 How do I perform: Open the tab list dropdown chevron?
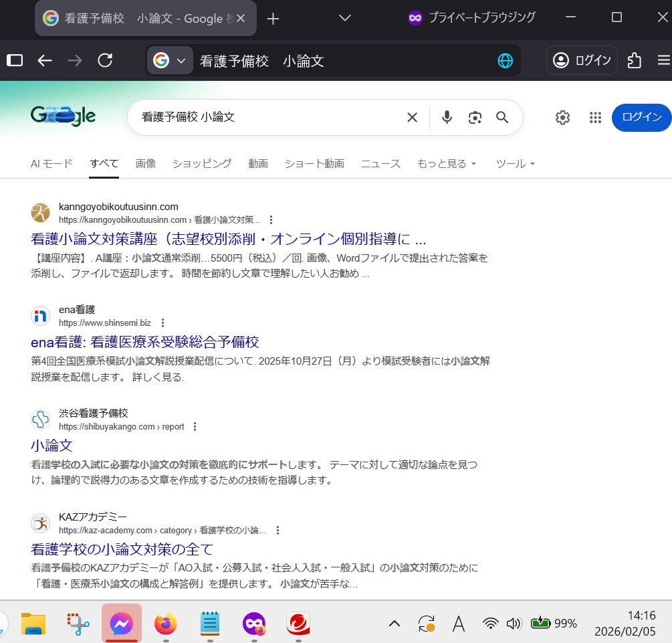[345, 18]
